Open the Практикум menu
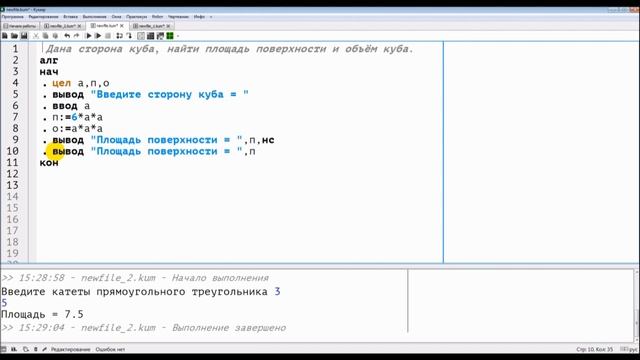This screenshot has height=360, width=640. pos(136,17)
